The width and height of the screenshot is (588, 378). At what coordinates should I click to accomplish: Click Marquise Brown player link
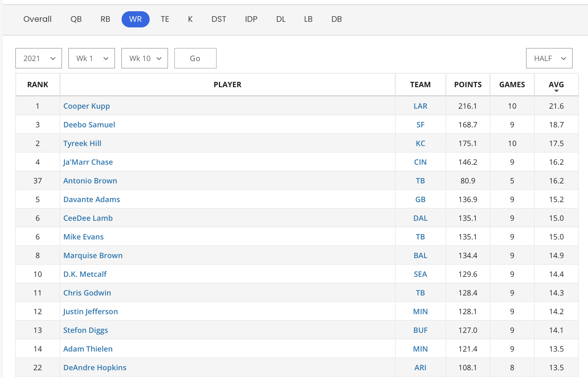coord(93,256)
